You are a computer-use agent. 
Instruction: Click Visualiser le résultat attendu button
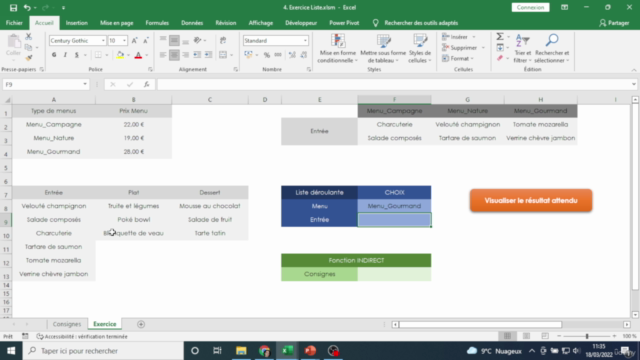[531, 200]
